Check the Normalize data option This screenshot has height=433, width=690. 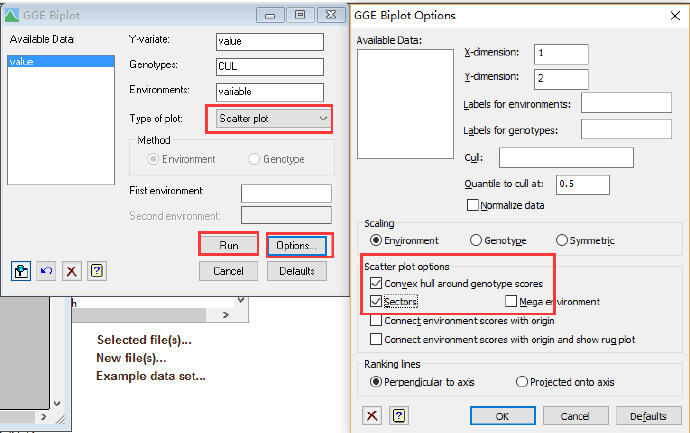coord(474,205)
